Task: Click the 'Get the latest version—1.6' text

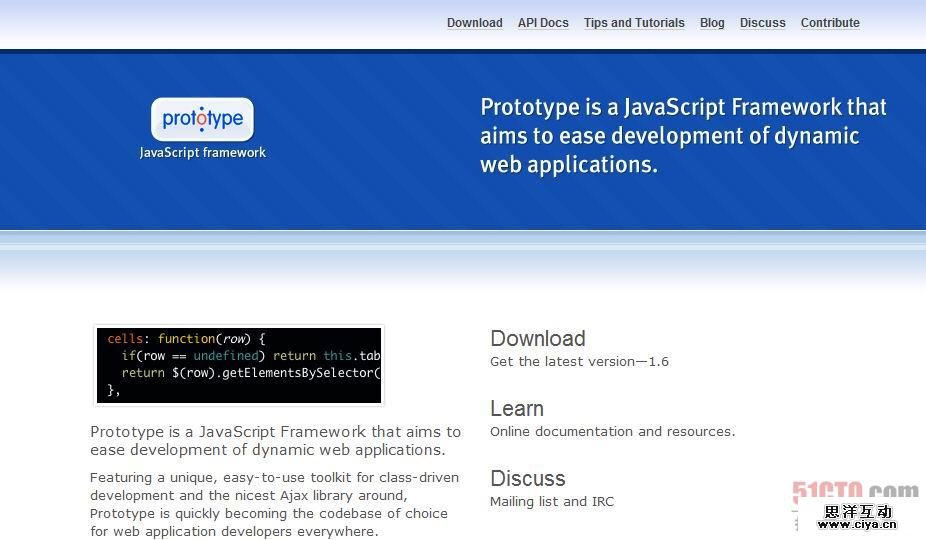Action: 579,362
